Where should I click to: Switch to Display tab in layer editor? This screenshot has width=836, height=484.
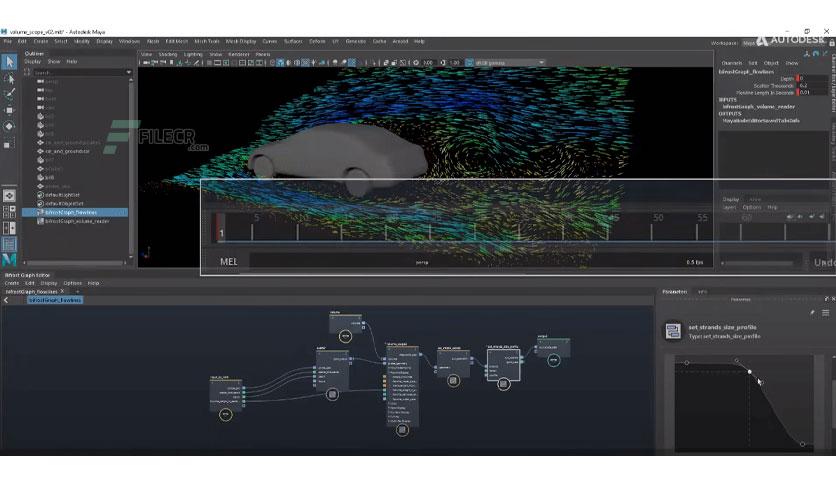(x=731, y=199)
